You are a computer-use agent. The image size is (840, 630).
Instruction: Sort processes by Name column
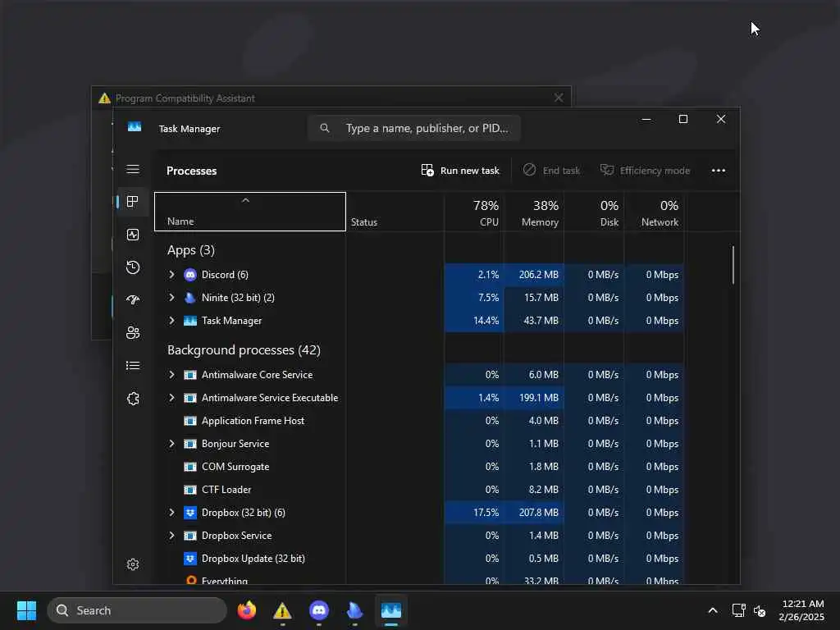[x=250, y=212]
